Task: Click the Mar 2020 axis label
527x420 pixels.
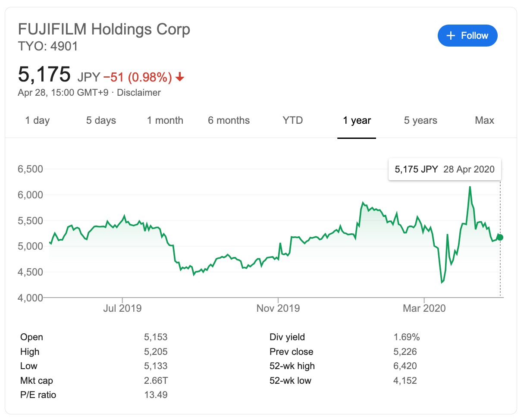Action: pyautogui.click(x=425, y=308)
